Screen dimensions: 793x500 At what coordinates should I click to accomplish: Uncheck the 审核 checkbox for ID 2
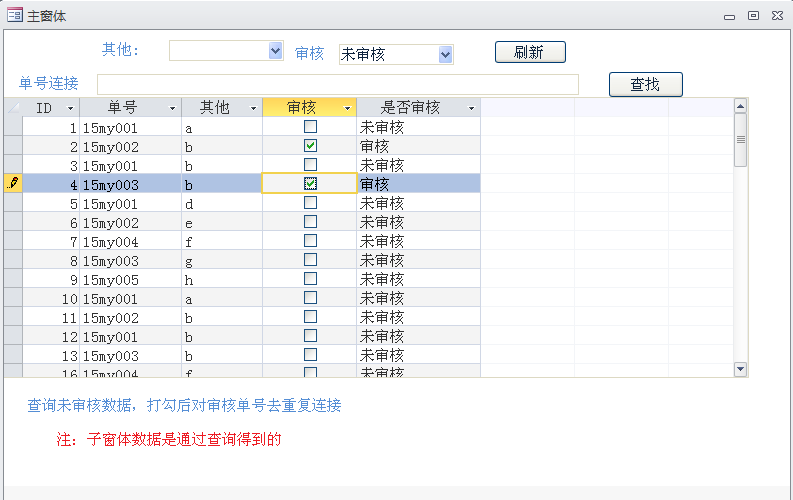[311, 146]
